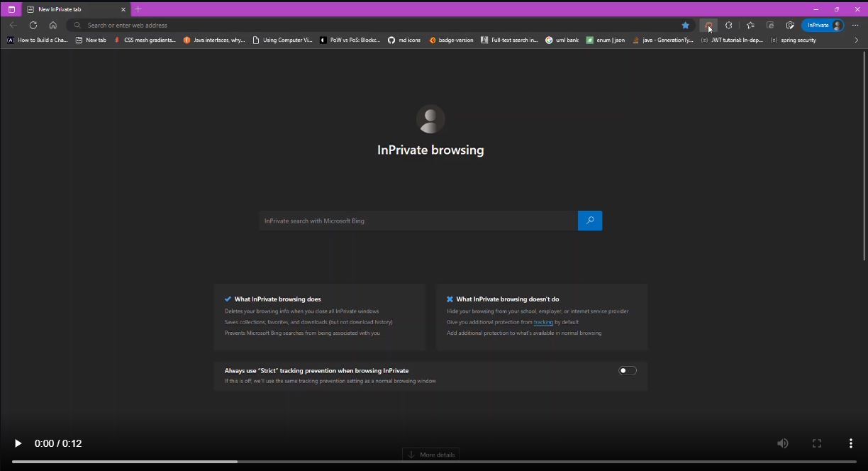Go back with the back arrow
Image resolution: width=868 pixels, height=471 pixels.
13,25
